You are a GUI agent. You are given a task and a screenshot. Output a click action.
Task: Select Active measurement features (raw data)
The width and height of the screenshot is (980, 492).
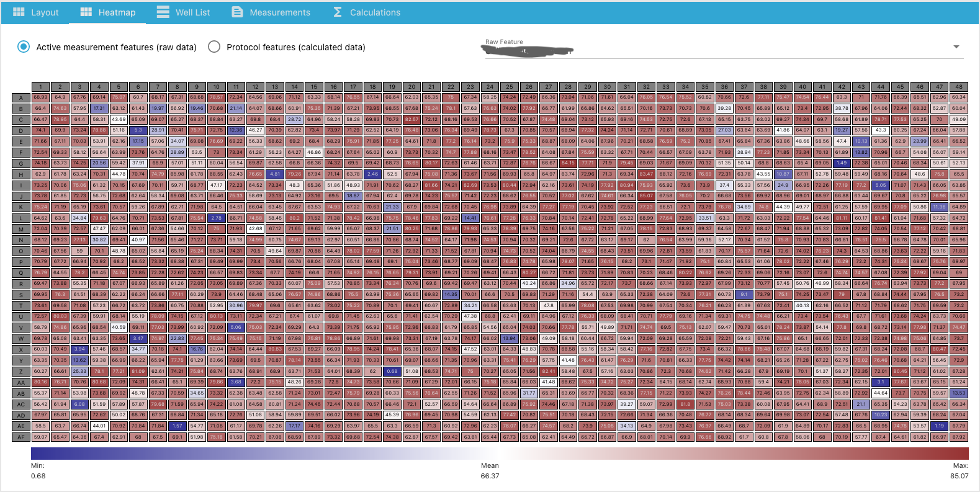[x=24, y=47]
